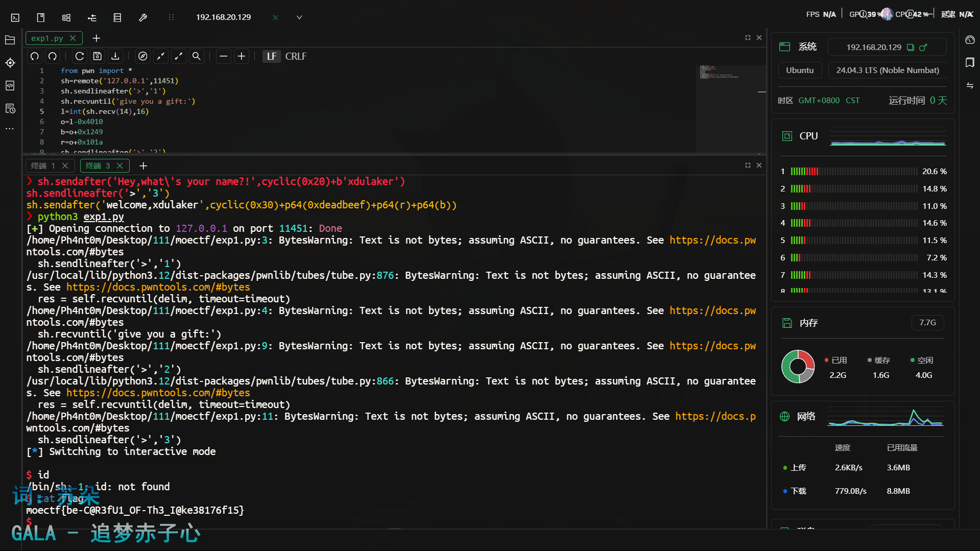
Task: Click the redo icon next to undo
Action: click(x=52, y=56)
